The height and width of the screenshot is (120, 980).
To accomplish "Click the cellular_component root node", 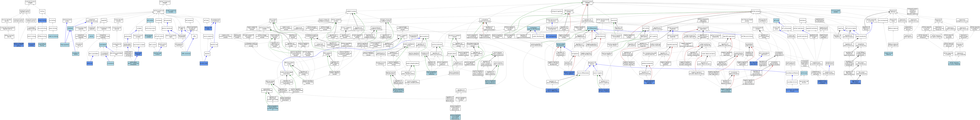I will point(165,2).
